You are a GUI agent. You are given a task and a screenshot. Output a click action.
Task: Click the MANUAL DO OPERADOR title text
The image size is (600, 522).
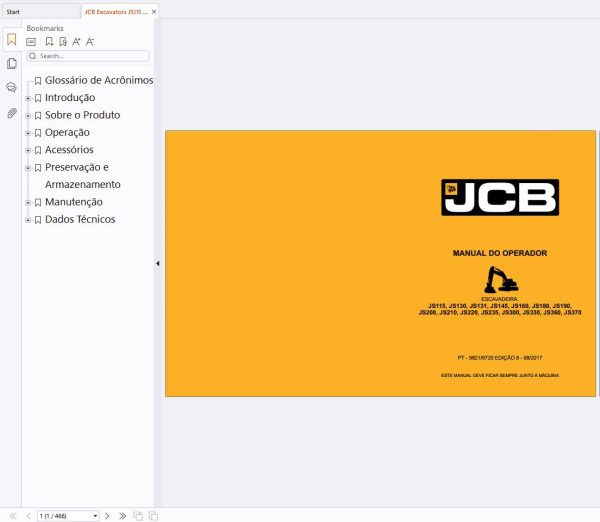(500, 253)
